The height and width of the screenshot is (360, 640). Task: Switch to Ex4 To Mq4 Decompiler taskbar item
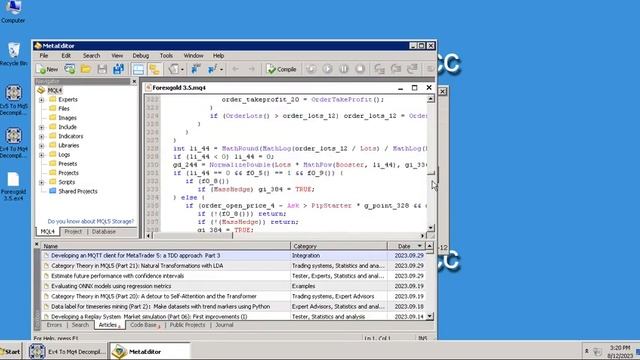click(67, 351)
